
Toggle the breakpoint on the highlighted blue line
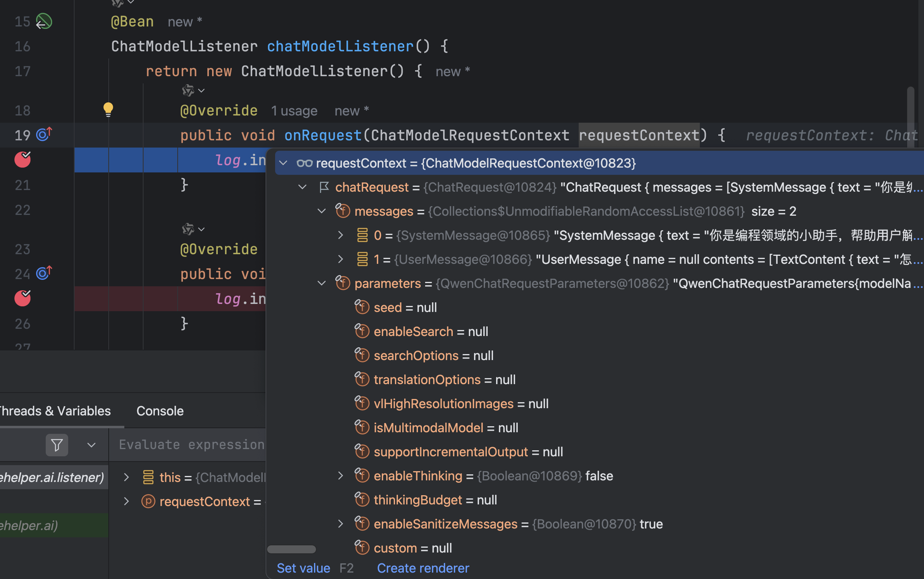coord(23,160)
